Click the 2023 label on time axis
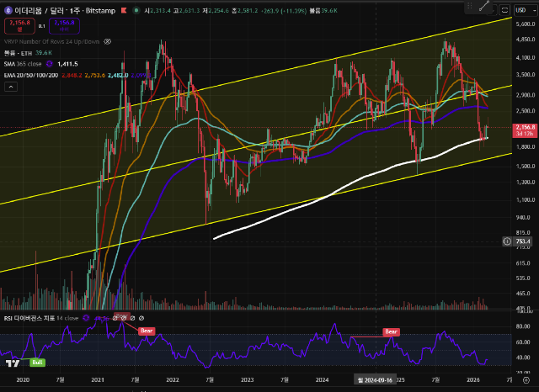The width and height of the screenshot is (539, 392). (x=247, y=379)
